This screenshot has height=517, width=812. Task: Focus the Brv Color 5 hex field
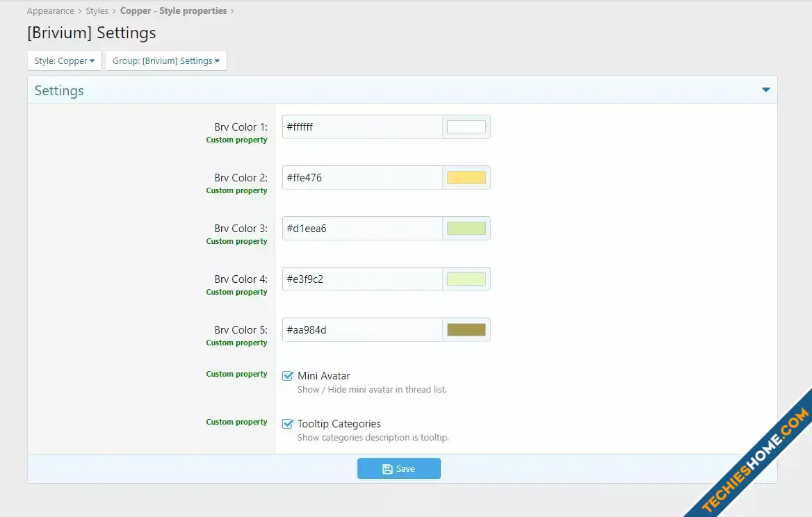[362, 329]
